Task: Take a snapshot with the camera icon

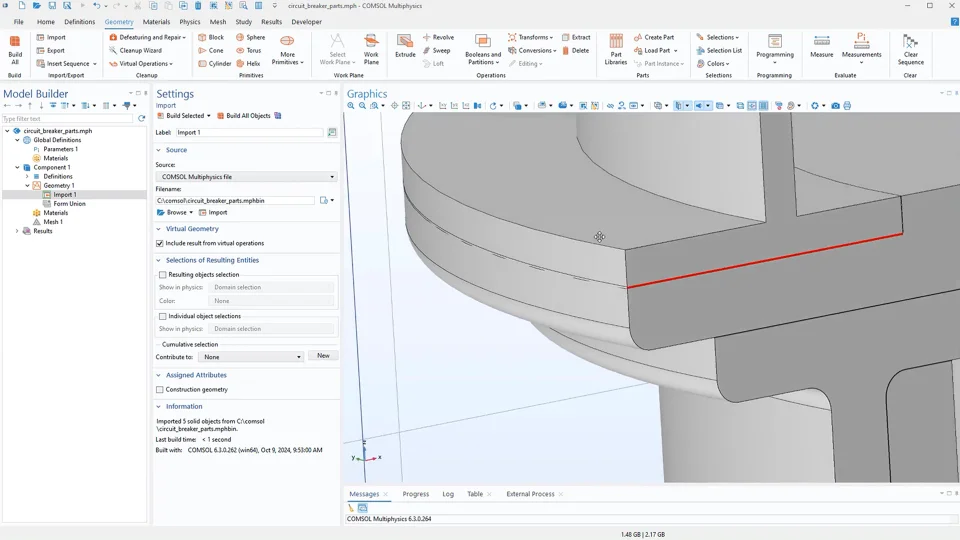Action: pos(836,106)
